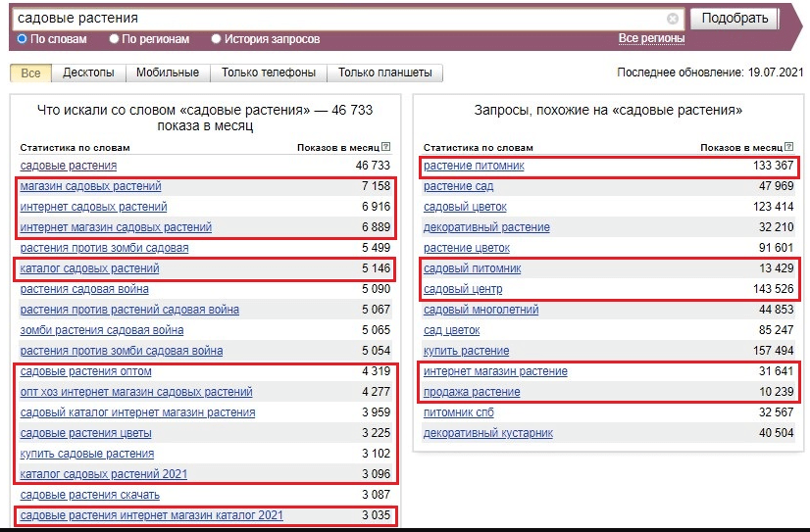The width and height of the screenshot is (810, 532).
Task: Select the value '143 526' for садовый центр
Action: [773, 288]
